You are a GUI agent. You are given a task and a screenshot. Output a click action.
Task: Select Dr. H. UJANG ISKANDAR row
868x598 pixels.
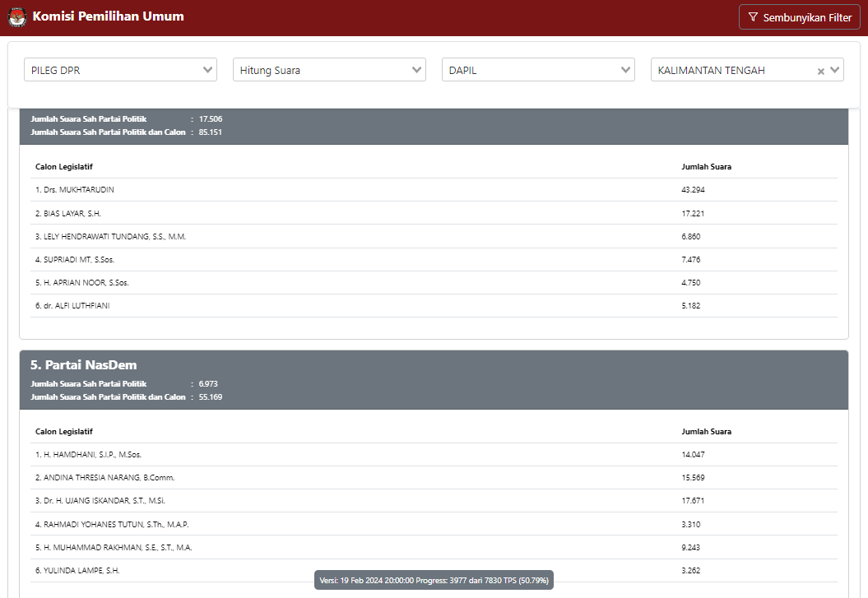point(100,500)
